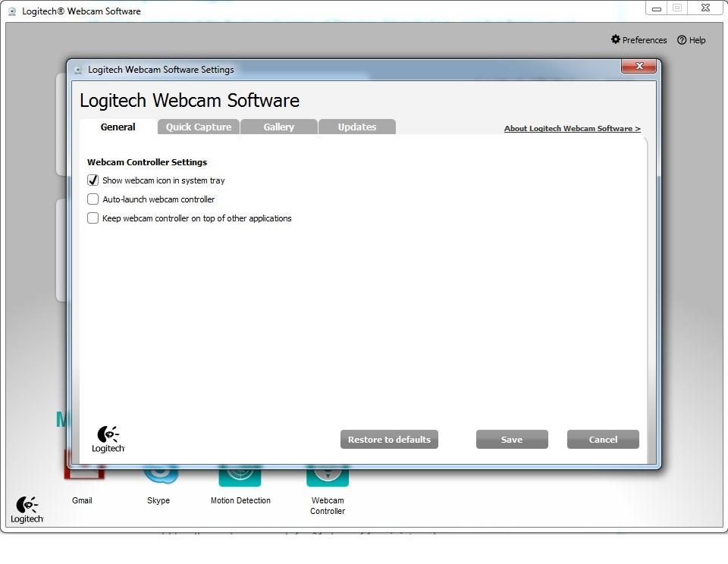Viewport: 728px width, 564px height.
Task: Click Restore to defaults button
Action: [389, 439]
